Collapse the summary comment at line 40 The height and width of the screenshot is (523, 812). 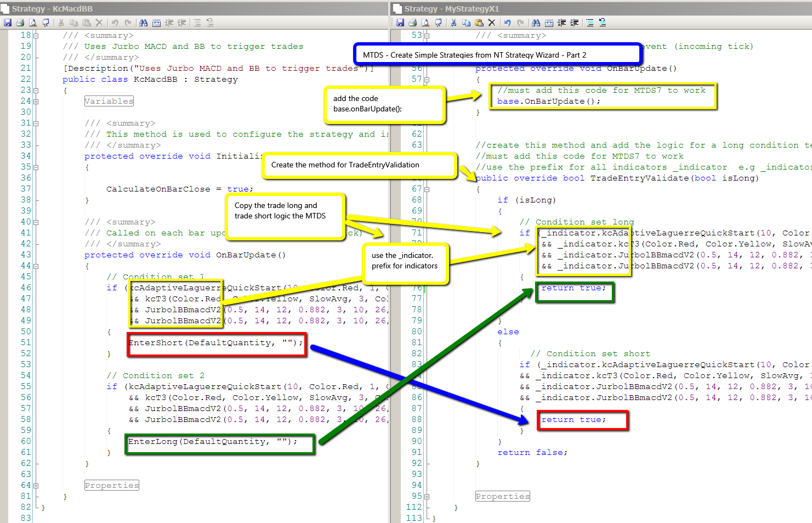(x=36, y=222)
